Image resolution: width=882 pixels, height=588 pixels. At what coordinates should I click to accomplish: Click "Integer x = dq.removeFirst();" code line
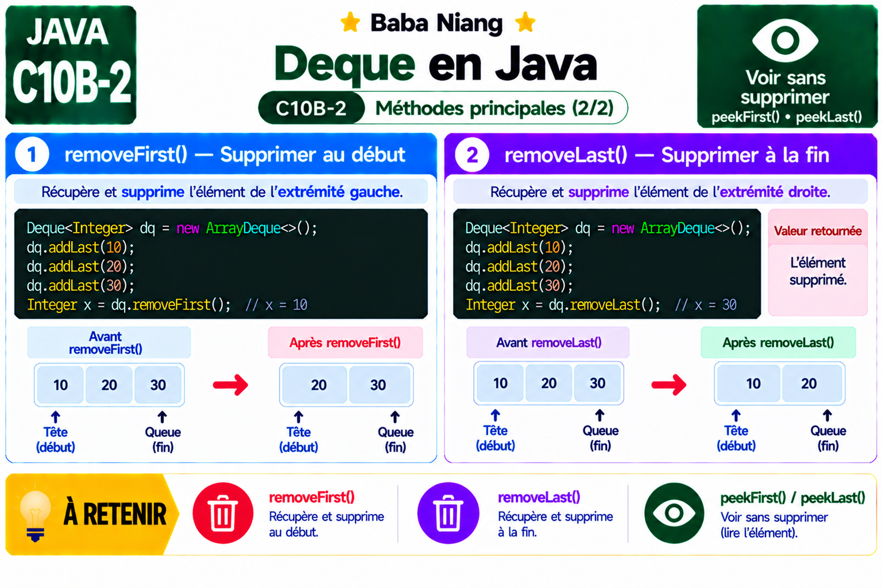[x=129, y=305]
